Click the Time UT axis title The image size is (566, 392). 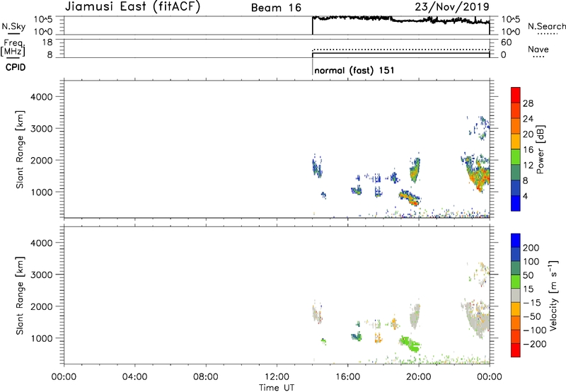tap(277, 387)
